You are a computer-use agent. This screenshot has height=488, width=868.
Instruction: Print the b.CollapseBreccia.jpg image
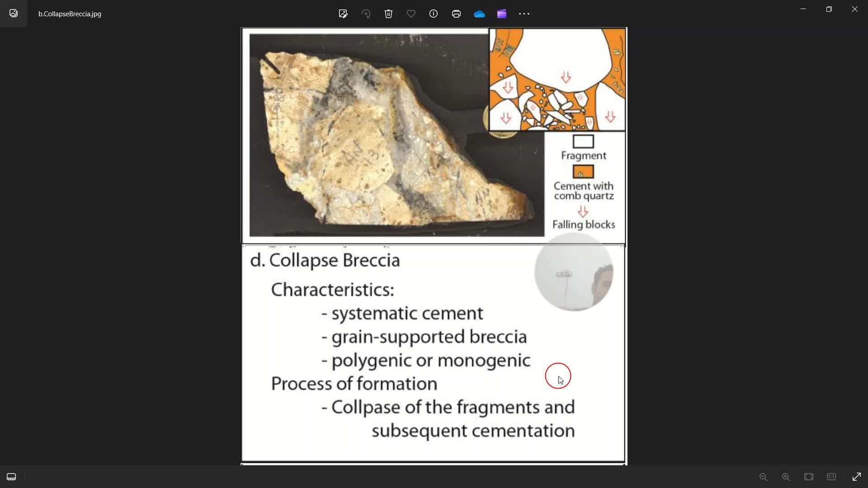(456, 14)
